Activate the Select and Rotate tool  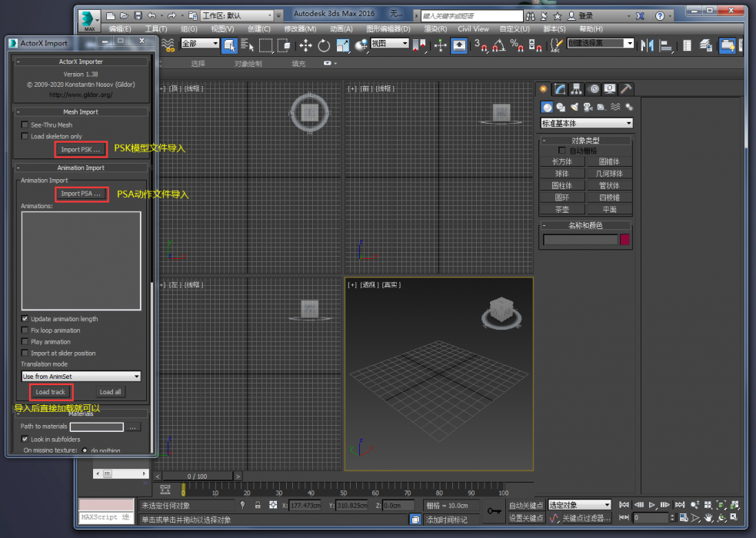[x=324, y=46]
